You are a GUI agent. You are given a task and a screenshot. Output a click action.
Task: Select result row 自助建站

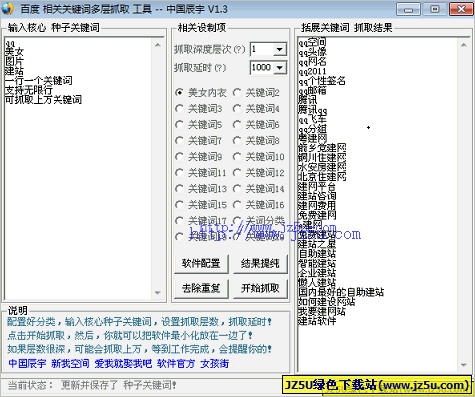317,254
